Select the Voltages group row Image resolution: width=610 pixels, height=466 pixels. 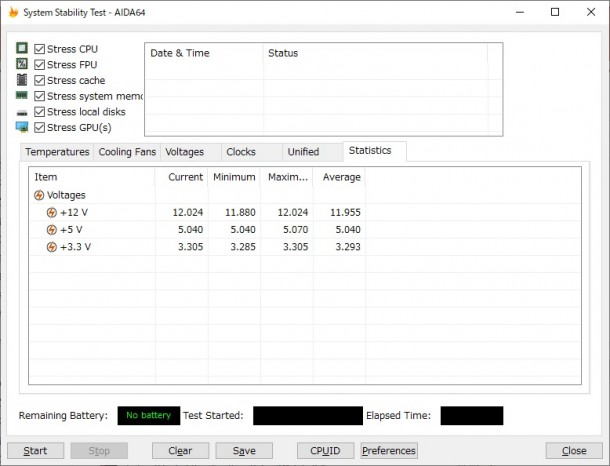click(x=66, y=195)
